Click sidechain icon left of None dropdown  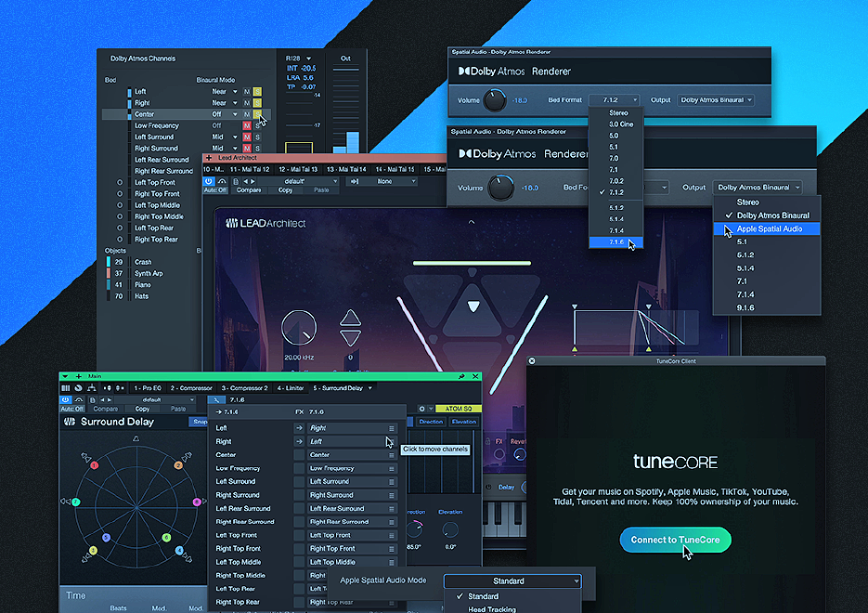(355, 181)
